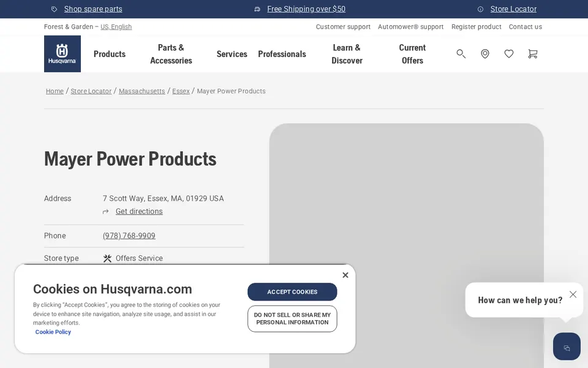Image resolution: width=588 pixels, height=368 pixels.
Task: Click the store locator pin icon in header
Action: [x=485, y=54]
